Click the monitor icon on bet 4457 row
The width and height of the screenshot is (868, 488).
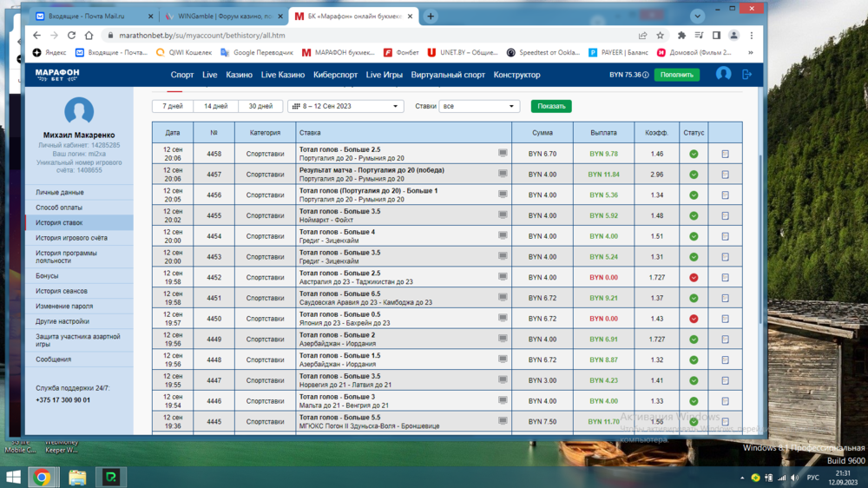tap(503, 174)
